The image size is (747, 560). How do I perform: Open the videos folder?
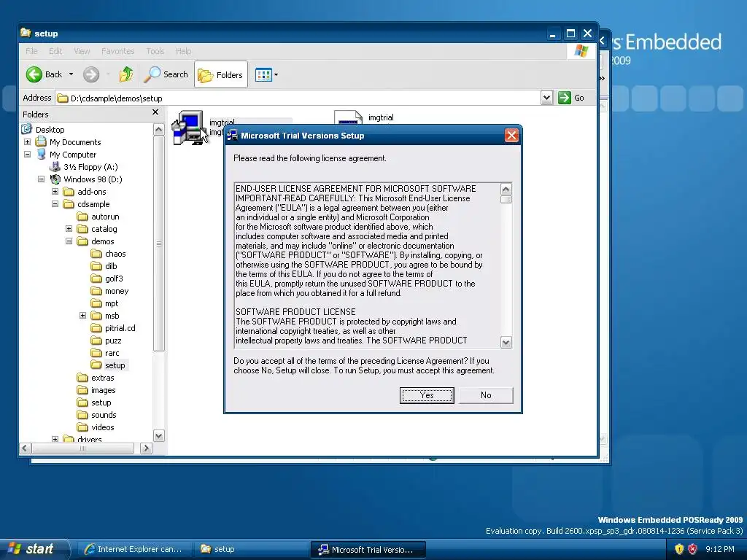[102, 427]
